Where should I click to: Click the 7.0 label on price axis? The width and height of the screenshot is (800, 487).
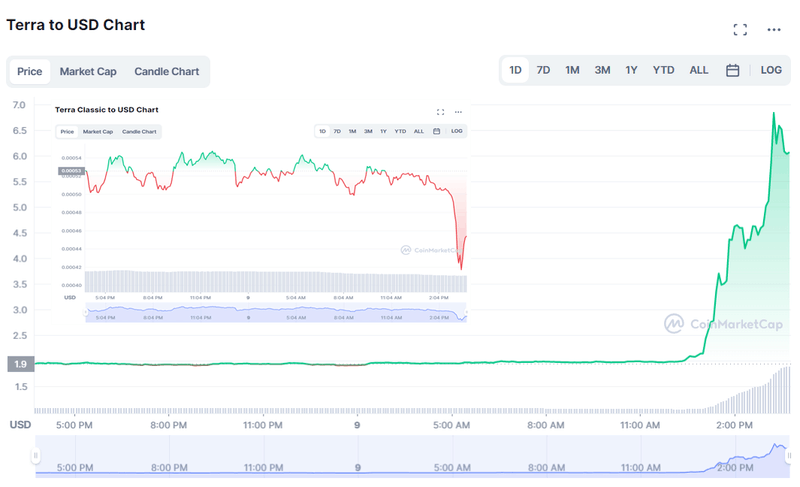point(19,105)
